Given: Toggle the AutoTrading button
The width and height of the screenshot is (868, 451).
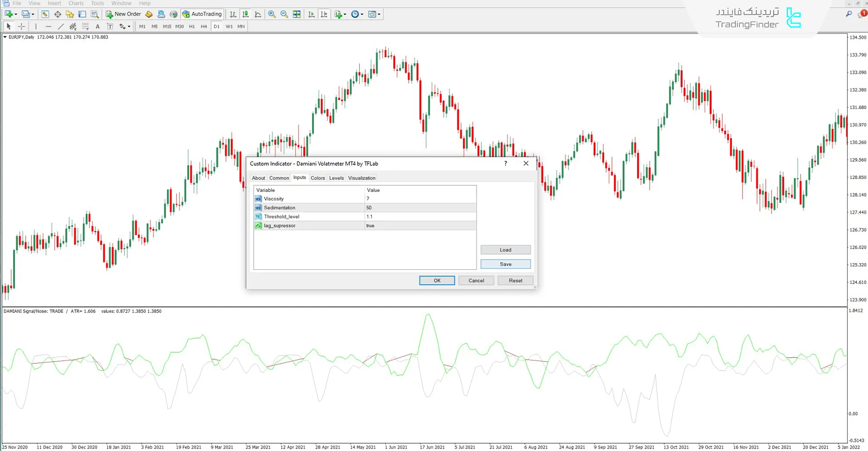Looking at the screenshot, I should (202, 14).
